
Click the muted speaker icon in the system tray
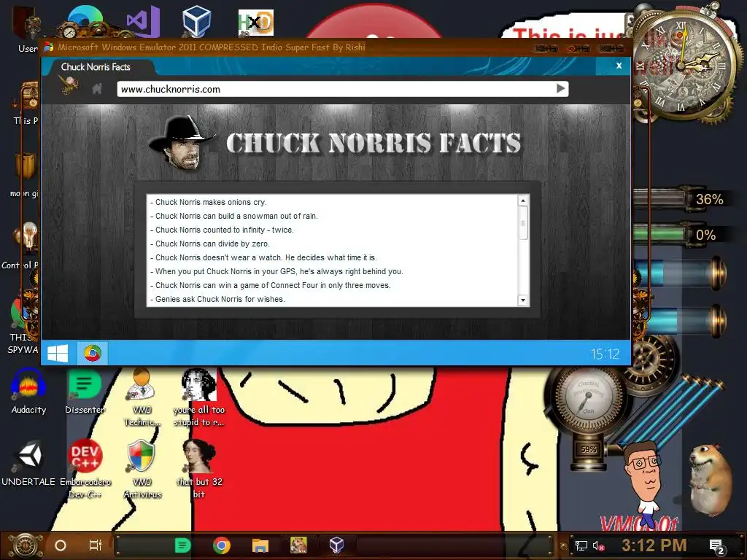598,546
